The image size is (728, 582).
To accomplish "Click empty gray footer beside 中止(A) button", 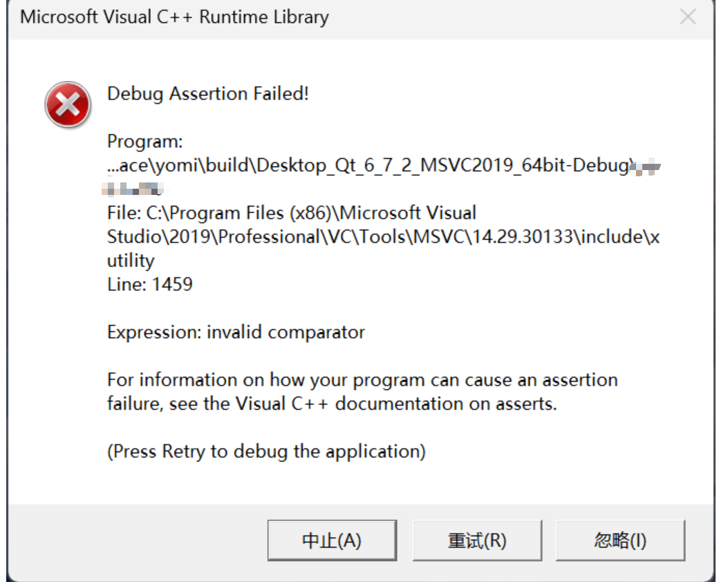I will point(139,541).
